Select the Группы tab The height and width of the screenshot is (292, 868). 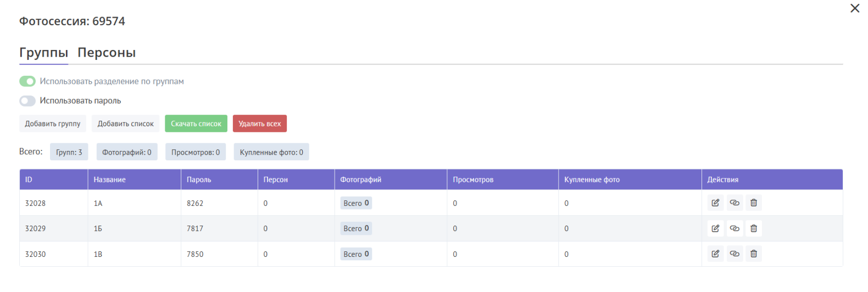pos(43,53)
